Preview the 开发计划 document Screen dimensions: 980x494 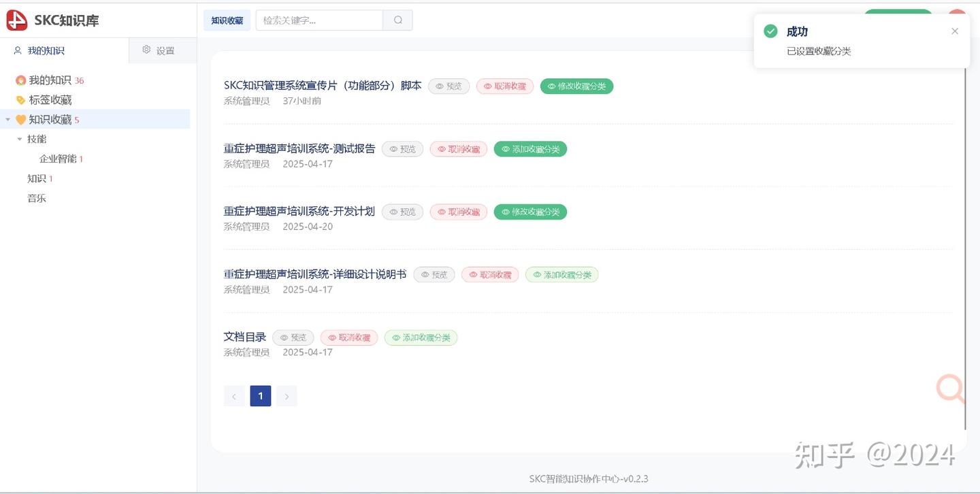(x=402, y=212)
